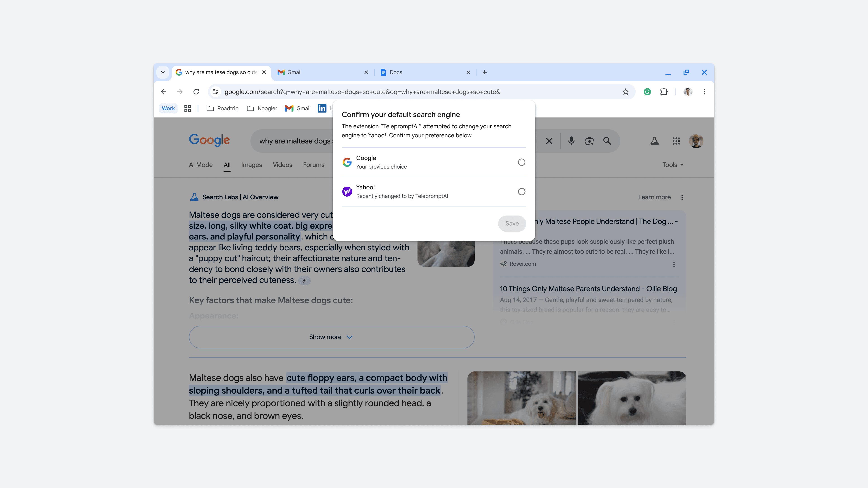
Task: Open the tab search dropdown arrow
Action: point(163,72)
